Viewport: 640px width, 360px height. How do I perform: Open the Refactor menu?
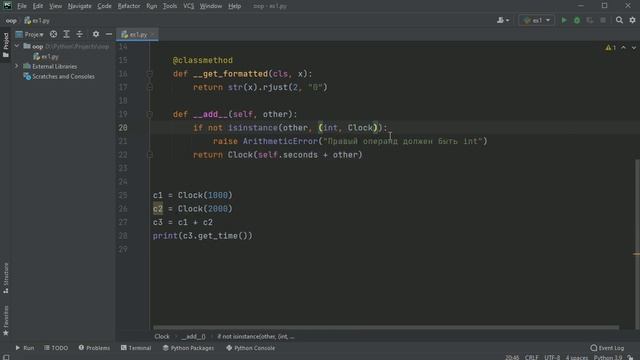(x=129, y=6)
